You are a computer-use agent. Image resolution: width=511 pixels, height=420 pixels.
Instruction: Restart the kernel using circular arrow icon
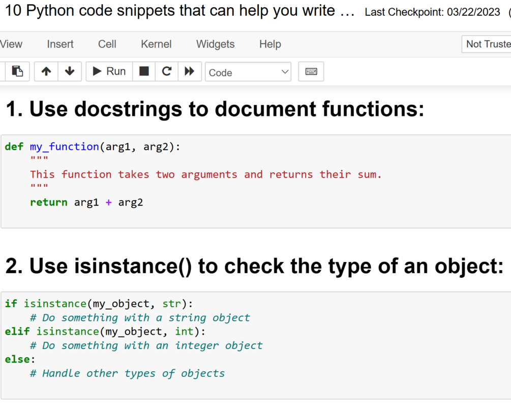(166, 72)
